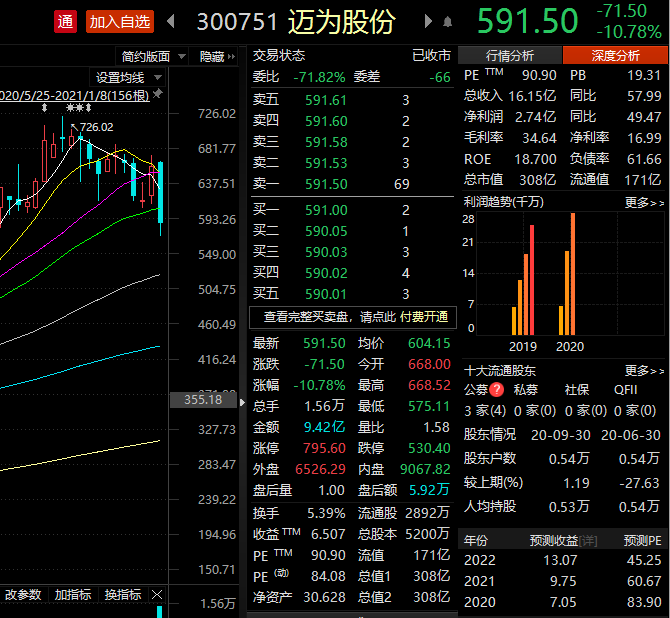Click the 详 link beside 预测收益
This screenshot has height=618, width=670.
click(x=588, y=541)
